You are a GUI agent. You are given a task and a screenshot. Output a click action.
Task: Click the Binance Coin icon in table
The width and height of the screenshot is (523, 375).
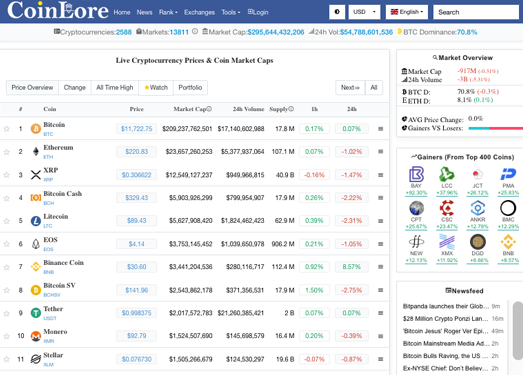point(36,267)
